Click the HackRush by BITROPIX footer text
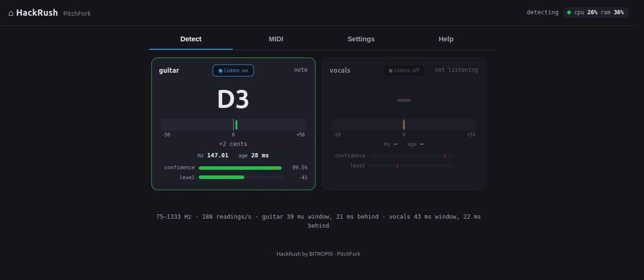The height and width of the screenshot is (280, 644). 319,254
